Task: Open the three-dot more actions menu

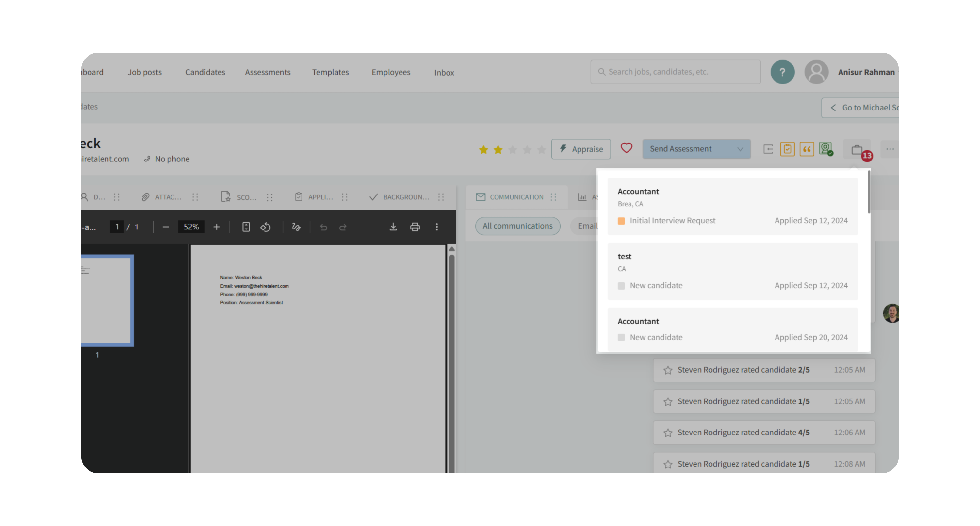Action: pyautogui.click(x=890, y=149)
